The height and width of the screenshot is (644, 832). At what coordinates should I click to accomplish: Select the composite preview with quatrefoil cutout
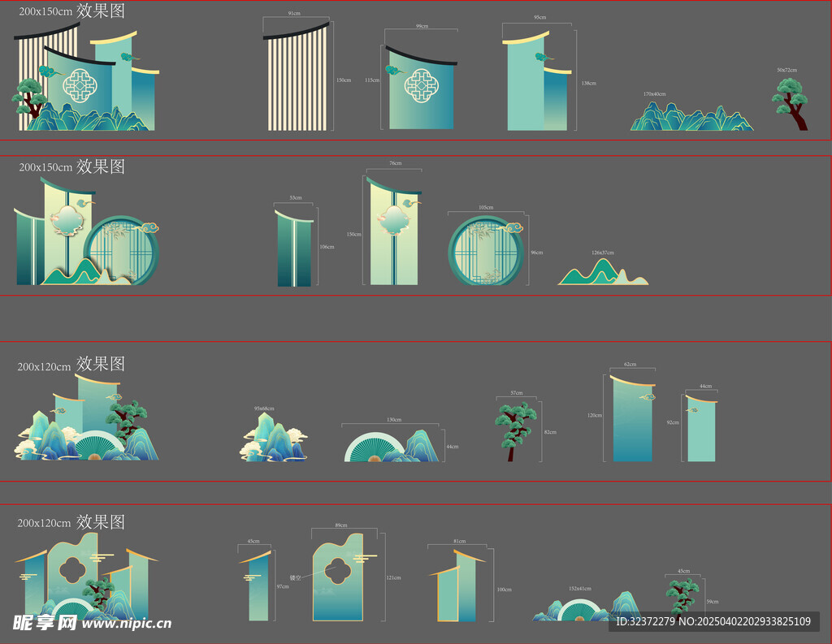coord(86,577)
